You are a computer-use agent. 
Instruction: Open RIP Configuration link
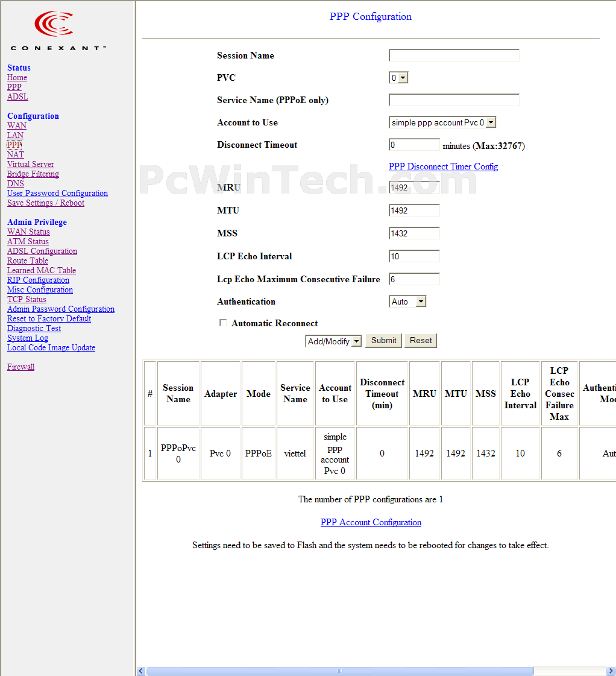tap(39, 280)
